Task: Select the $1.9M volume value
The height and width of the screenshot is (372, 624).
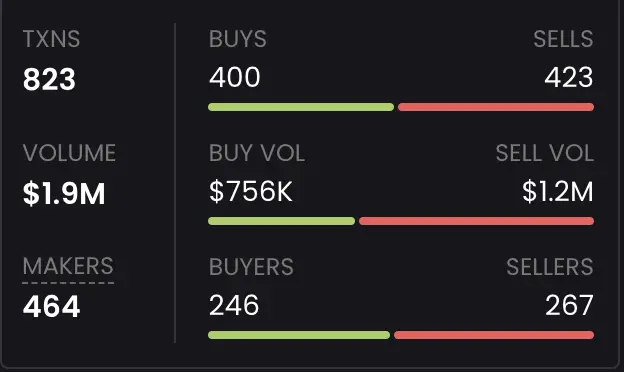Action: [64, 193]
